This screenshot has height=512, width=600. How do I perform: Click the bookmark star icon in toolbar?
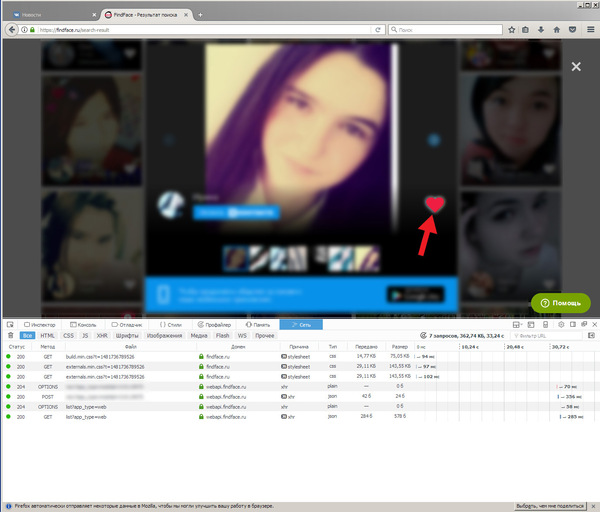click(x=509, y=30)
